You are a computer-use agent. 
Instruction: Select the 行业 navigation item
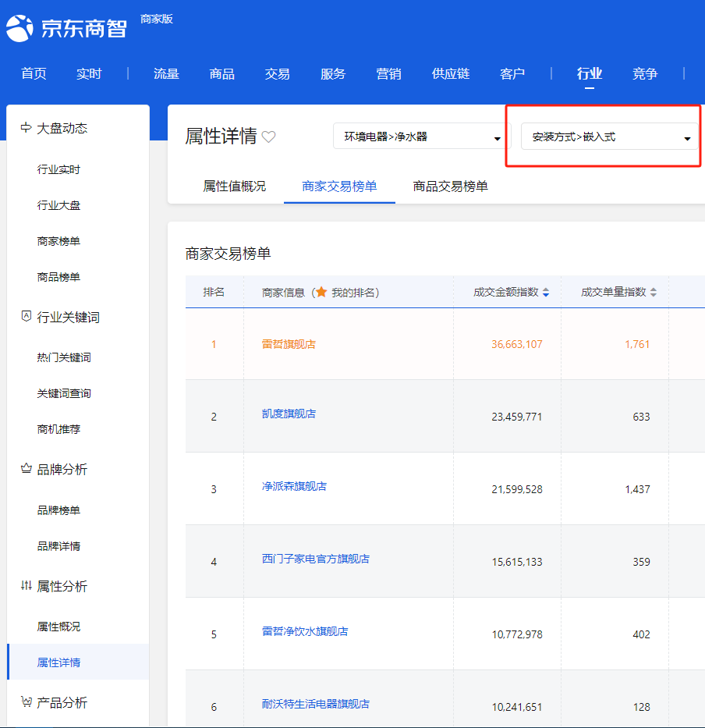[x=589, y=73]
